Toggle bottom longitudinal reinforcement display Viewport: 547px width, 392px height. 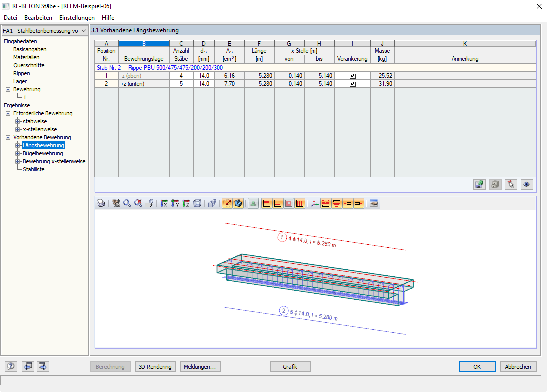click(278, 203)
